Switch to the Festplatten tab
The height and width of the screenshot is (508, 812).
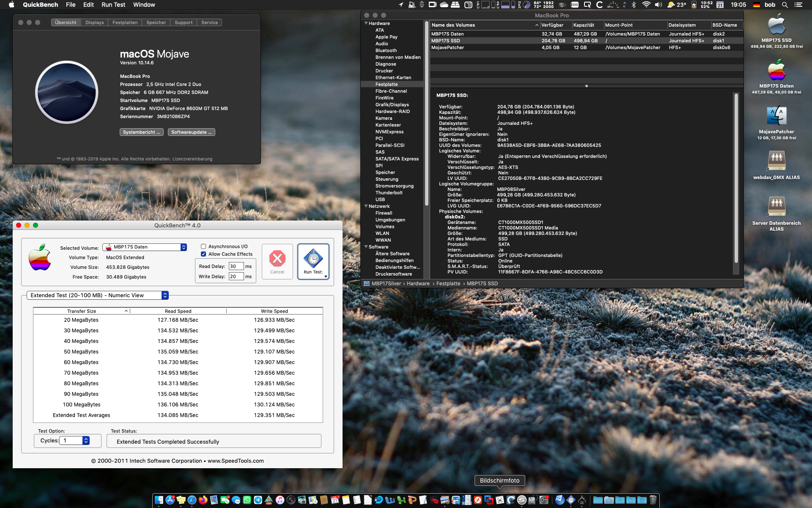(x=125, y=22)
